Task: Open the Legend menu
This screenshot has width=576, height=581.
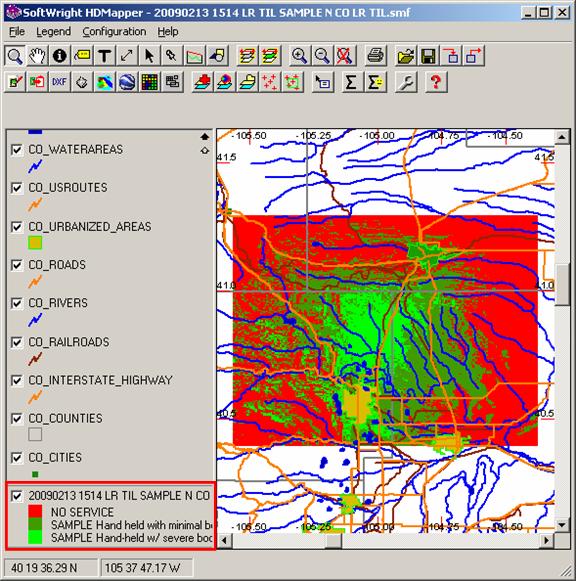Action: (53, 32)
